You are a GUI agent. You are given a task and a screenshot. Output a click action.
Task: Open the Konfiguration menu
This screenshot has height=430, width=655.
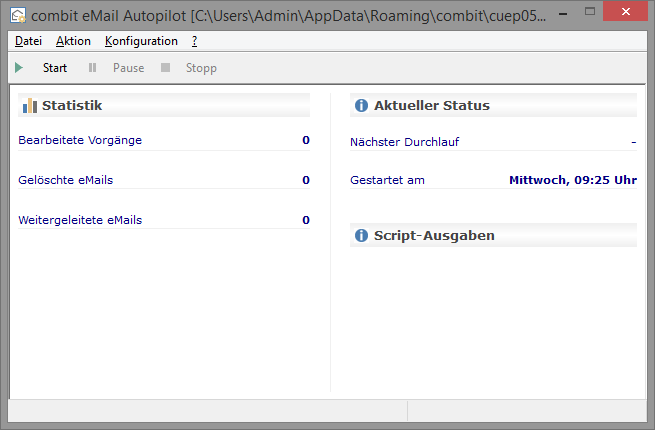(x=141, y=41)
